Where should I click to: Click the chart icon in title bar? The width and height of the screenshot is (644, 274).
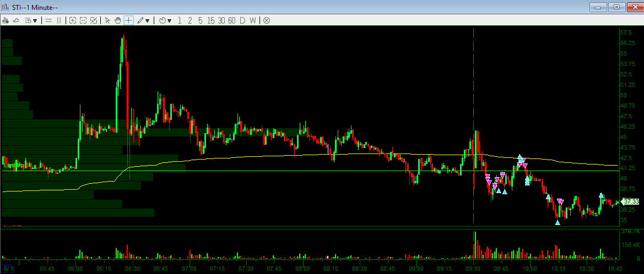coord(6,7)
